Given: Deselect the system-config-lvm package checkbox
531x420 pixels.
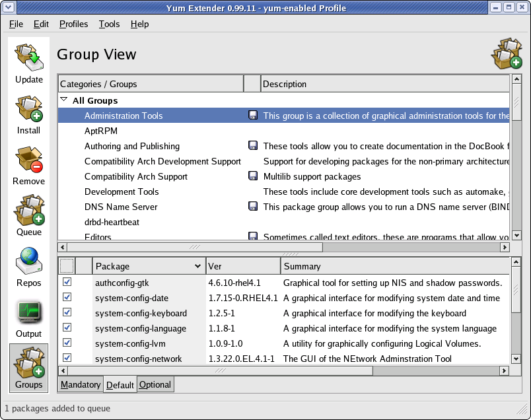Looking at the screenshot, I should 67,343.
